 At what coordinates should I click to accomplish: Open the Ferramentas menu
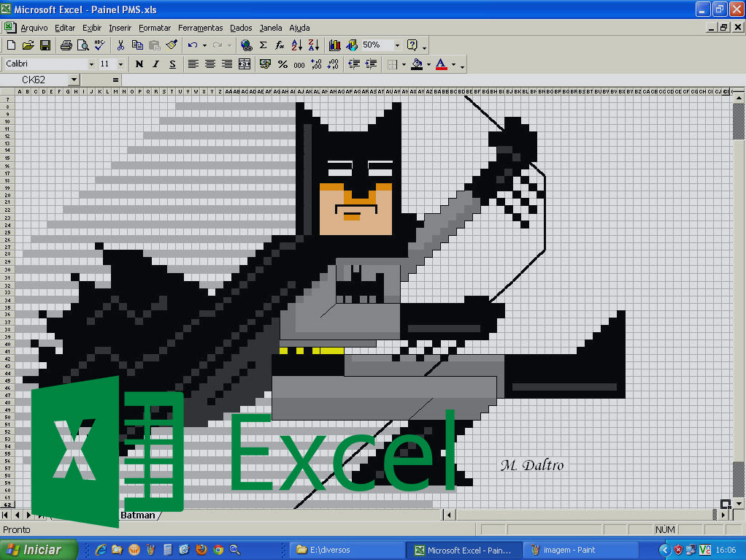pyautogui.click(x=200, y=28)
